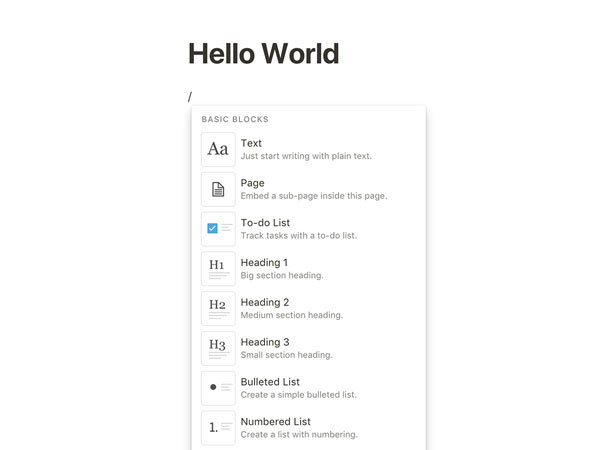Click the H2 heading icon
The image size is (600, 450).
218,308
